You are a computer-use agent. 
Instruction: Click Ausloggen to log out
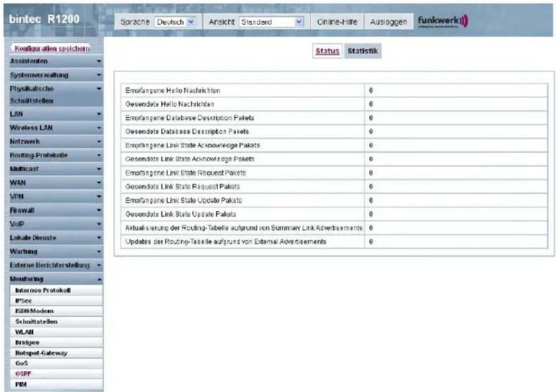388,22
